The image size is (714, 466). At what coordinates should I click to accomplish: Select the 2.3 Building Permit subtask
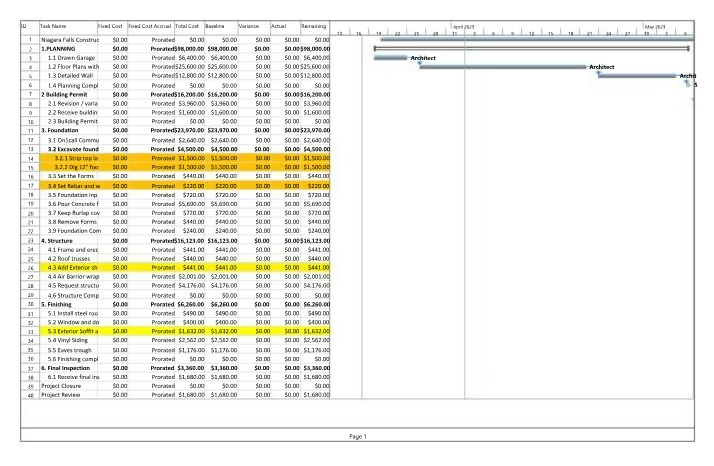73,122
